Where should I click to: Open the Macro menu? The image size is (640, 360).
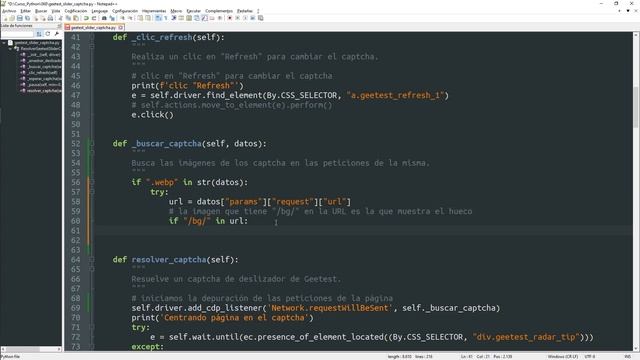click(x=176, y=11)
